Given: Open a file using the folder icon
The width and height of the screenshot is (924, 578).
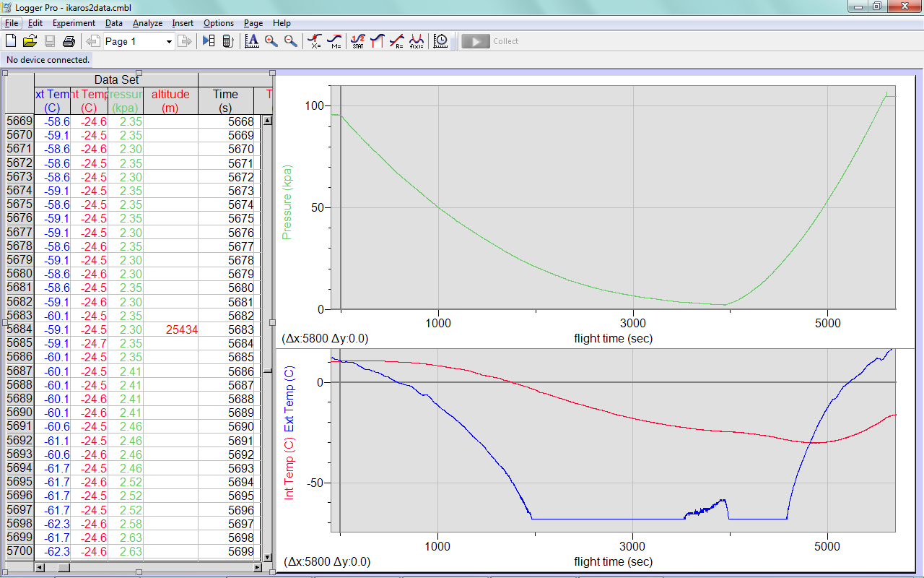Looking at the screenshot, I should [30, 41].
